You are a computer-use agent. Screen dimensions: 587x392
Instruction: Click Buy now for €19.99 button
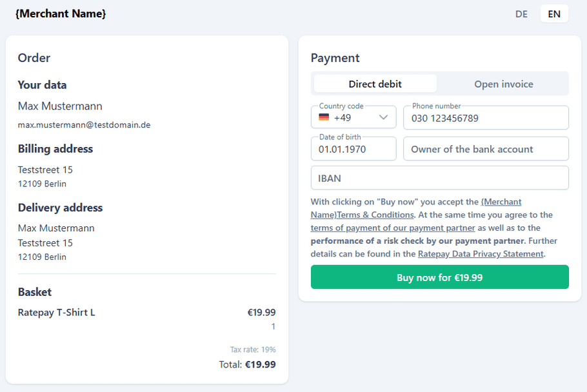(x=439, y=277)
